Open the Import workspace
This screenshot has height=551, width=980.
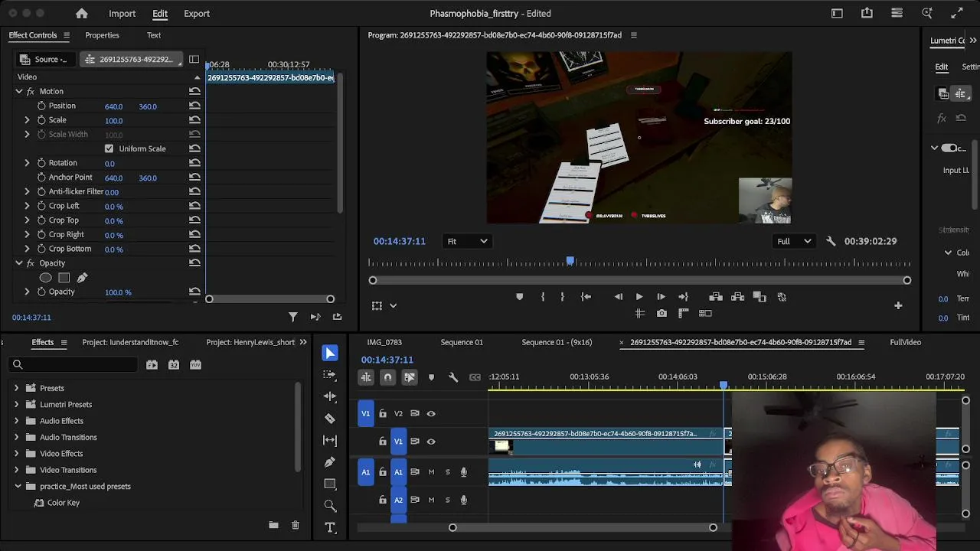pos(122,13)
